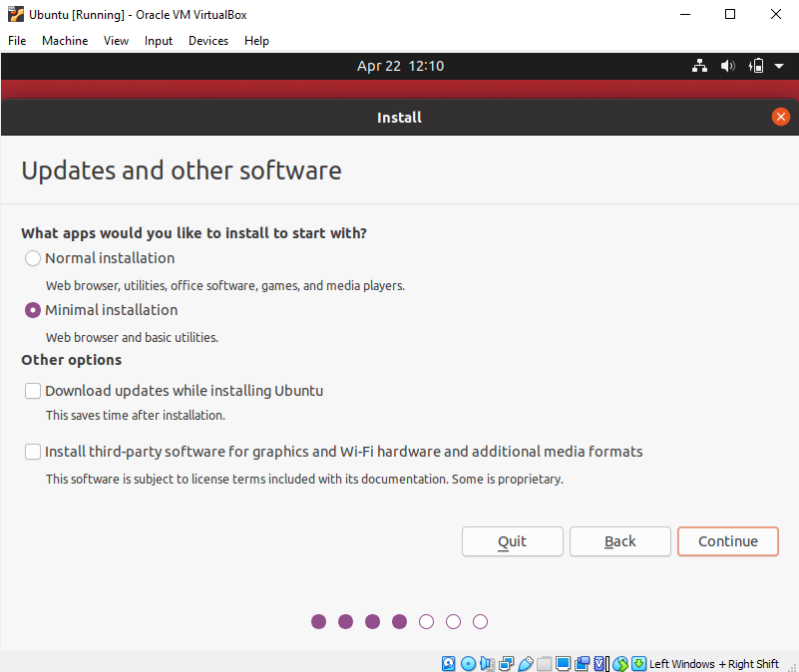Click the window resize grip at status bar corner
Viewport: 799px width, 672px height.
[793, 666]
